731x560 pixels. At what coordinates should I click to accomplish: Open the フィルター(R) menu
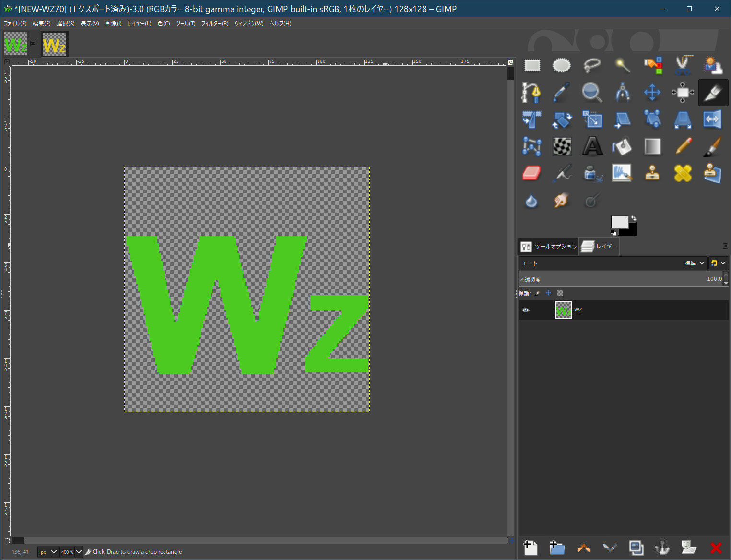(214, 24)
